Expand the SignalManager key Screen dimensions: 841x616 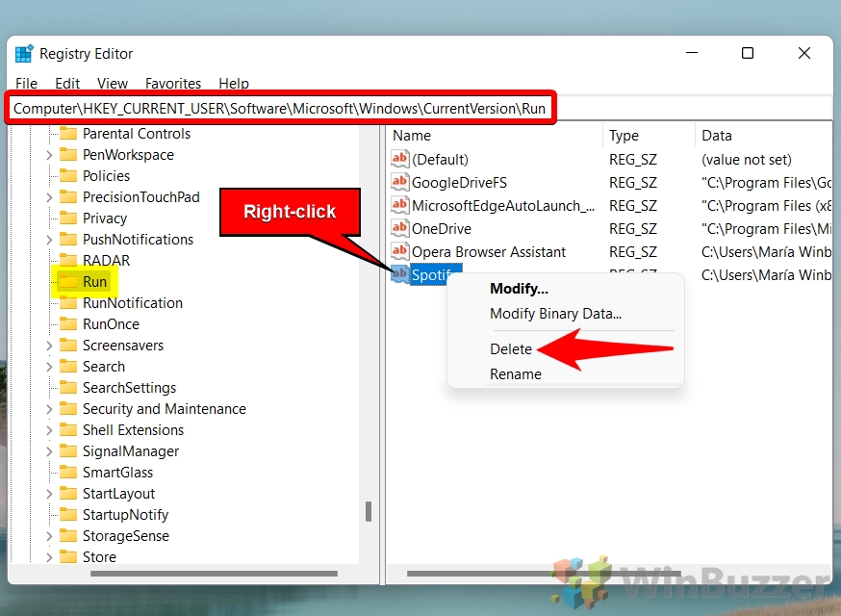point(49,451)
